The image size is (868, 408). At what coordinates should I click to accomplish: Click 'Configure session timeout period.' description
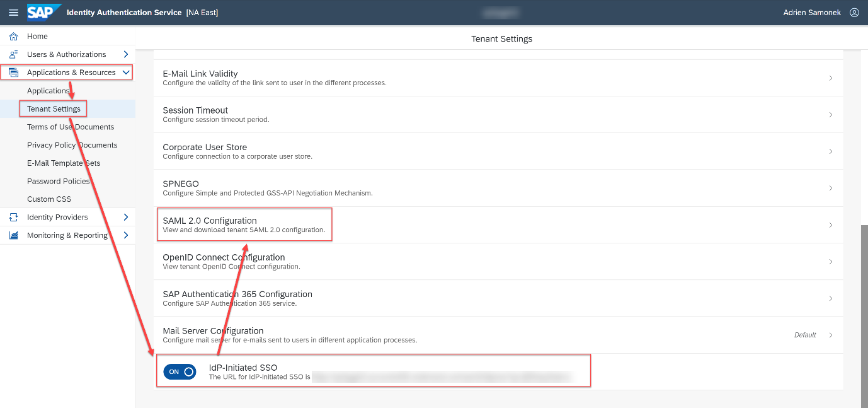pyautogui.click(x=216, y=120)
